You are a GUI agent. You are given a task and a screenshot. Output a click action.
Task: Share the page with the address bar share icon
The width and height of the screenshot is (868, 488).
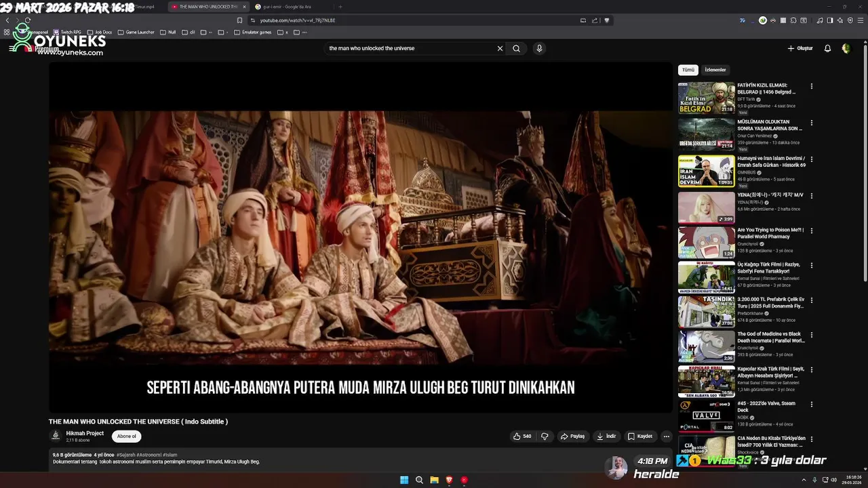pyautogui.click(x=595, y=20)
